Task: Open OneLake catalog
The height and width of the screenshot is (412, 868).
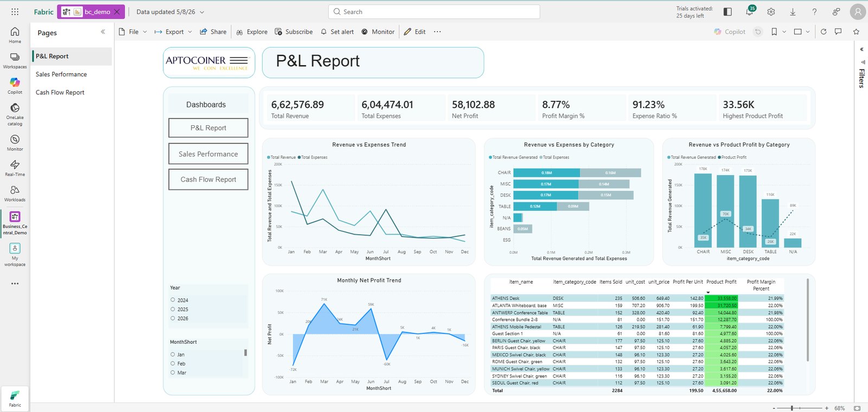Action: pyautogui.click(x=15, y=114)
